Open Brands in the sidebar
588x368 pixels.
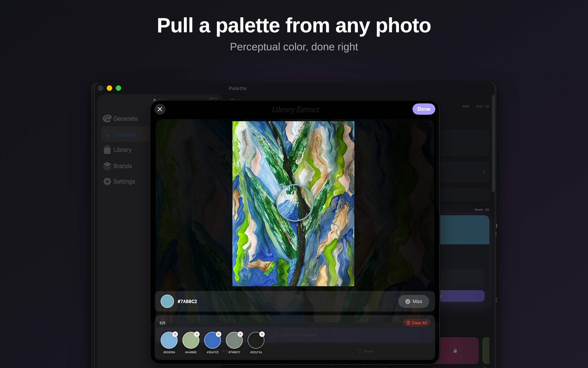[x=118, y=166]
